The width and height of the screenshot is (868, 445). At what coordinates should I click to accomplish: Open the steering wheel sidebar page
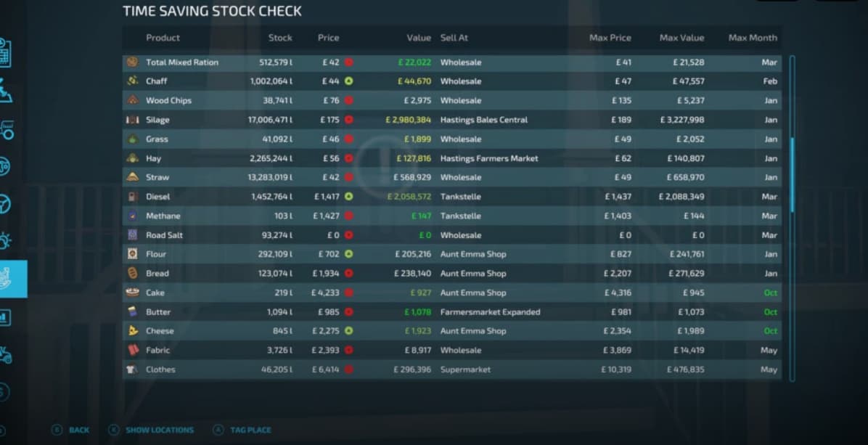tap(4, 204)
